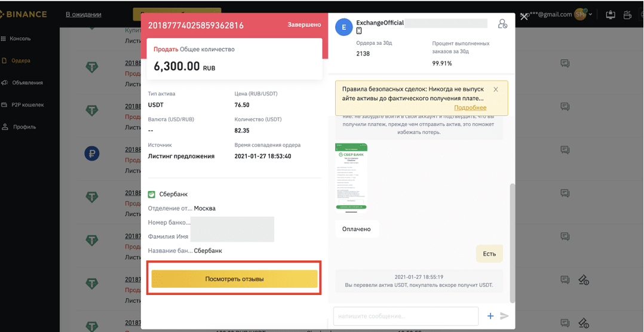This screenshot has width=644, height=332.
Task: Open chat icon in the ruble coin order row
Action: (x=565, y=149)
